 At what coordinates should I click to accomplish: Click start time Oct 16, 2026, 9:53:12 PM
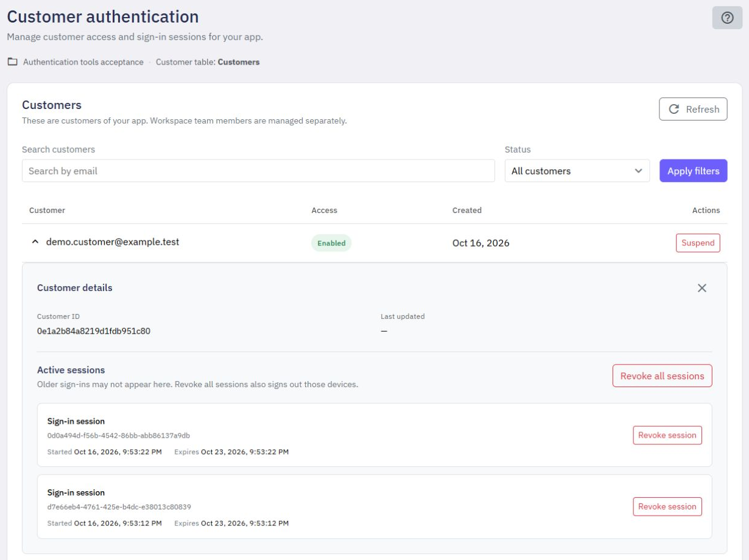[118, 523]
